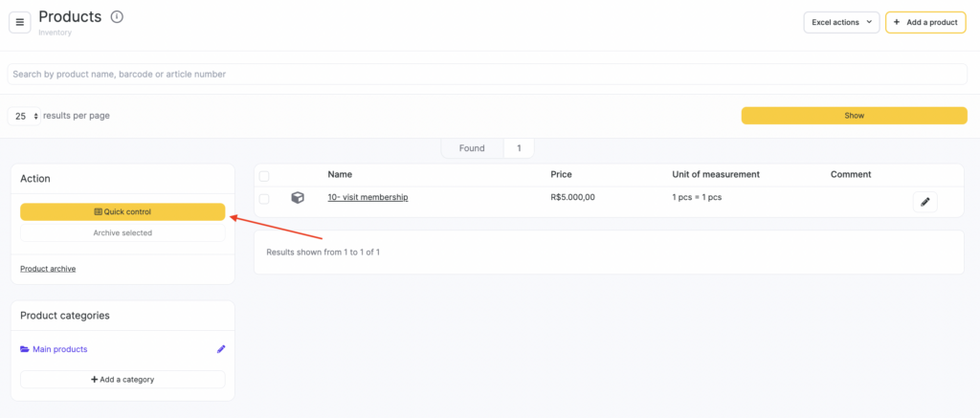The height and width of the screenshot is (418, 980).
Task: Check the box for 10- visit membership row
Action: click(x=264, y=198)
